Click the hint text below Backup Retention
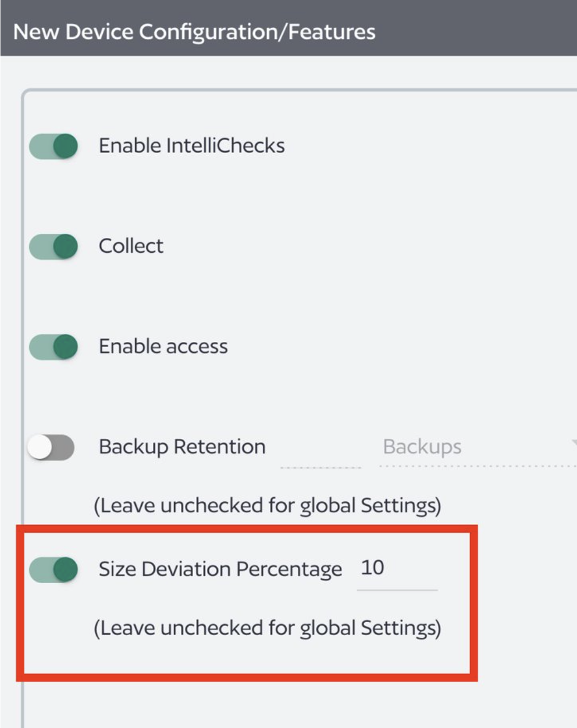This screenshot has height=728, width=577. pyautogui.click(x=267, y=505)
